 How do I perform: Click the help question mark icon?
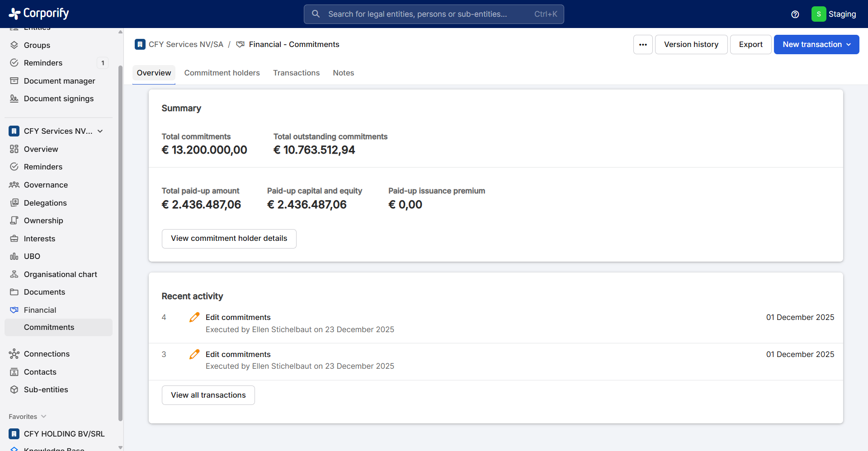(795, 14)
